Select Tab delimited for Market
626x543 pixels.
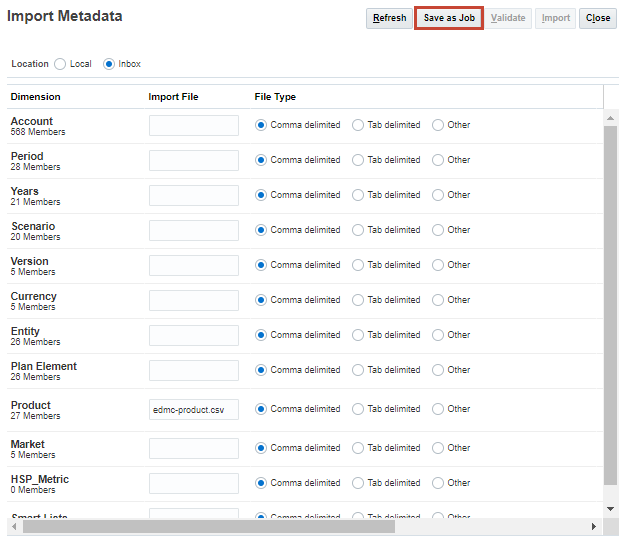[358, 448]
